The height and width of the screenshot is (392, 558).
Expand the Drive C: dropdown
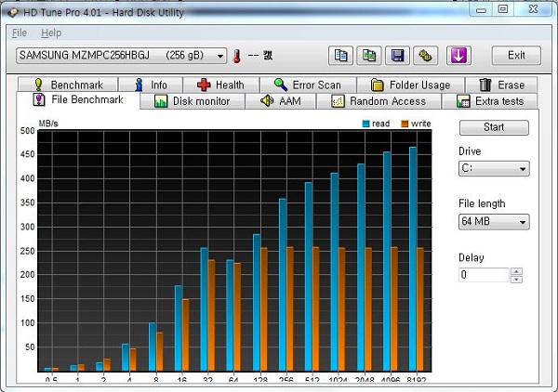(494, 168)
